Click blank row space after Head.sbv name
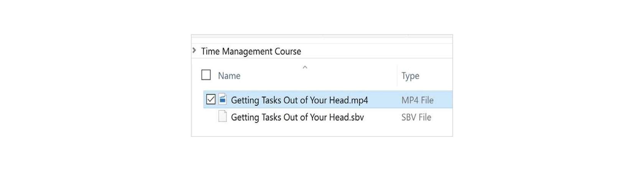644x171 pixels. [x=380, y=117]
